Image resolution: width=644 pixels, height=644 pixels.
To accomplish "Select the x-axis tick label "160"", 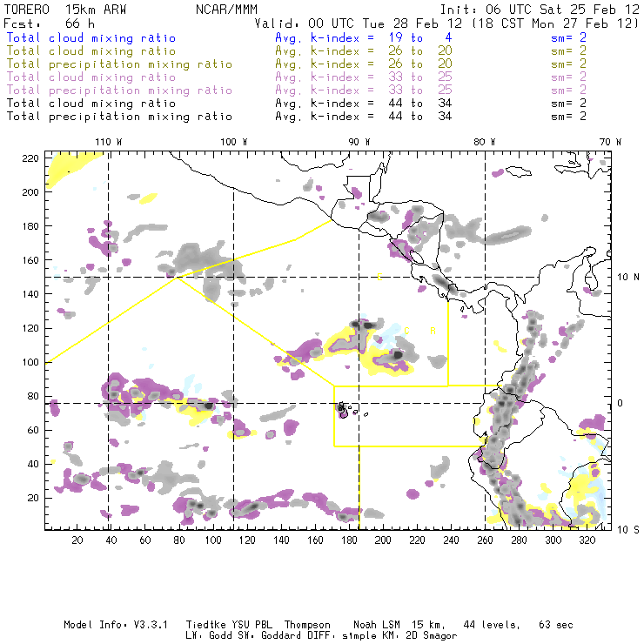I will tap(315, 540).
